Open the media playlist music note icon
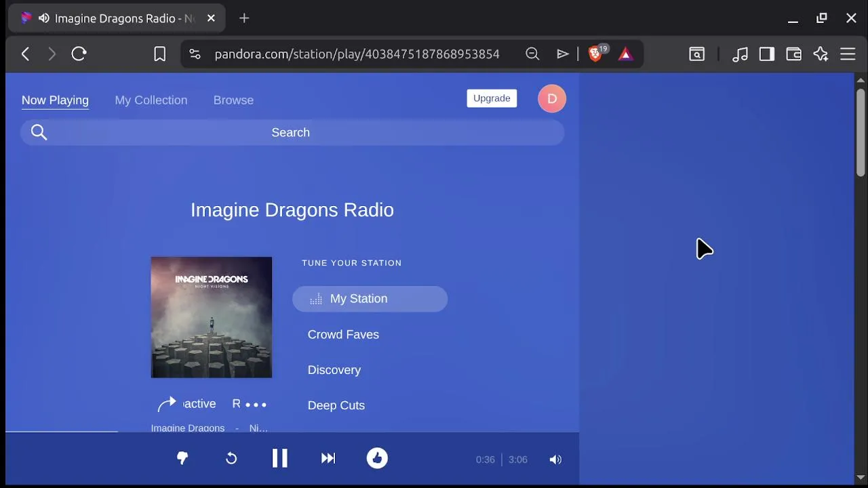The height and width of the screenshot is (488, 868). click(x=741, y=54)
